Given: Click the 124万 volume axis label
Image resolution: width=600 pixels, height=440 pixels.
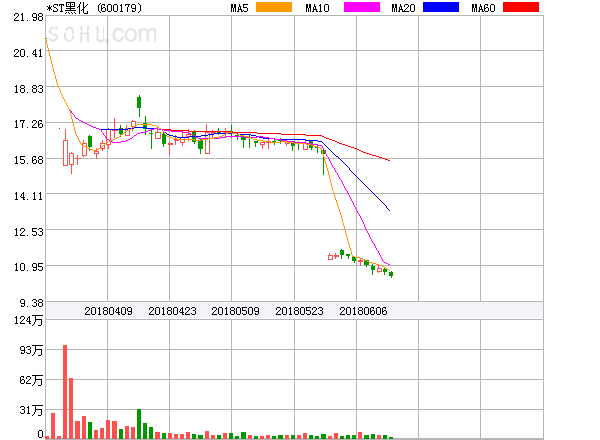Looking at the screenshot, I should [x=28, y=320].
